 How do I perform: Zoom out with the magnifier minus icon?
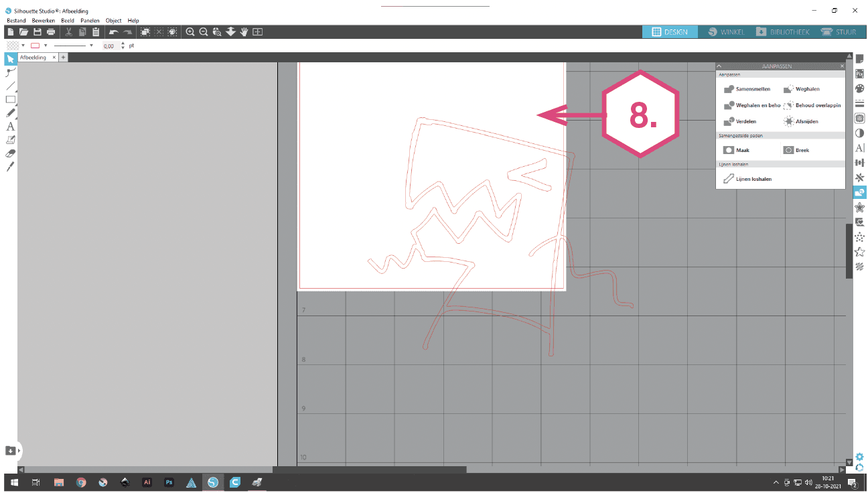click(204, 32)
